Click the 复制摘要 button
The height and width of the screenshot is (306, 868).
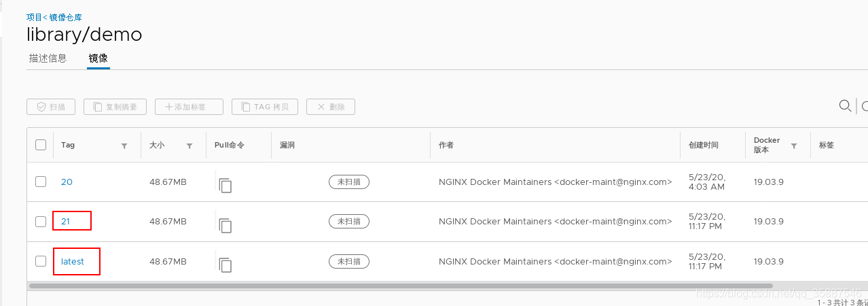pos(115,107)
